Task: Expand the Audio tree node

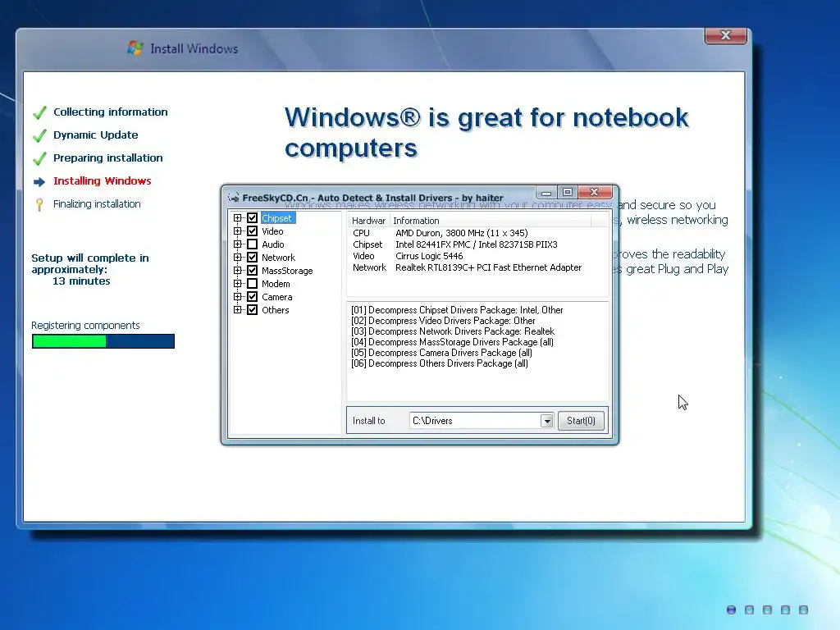Action: point(237,244)
